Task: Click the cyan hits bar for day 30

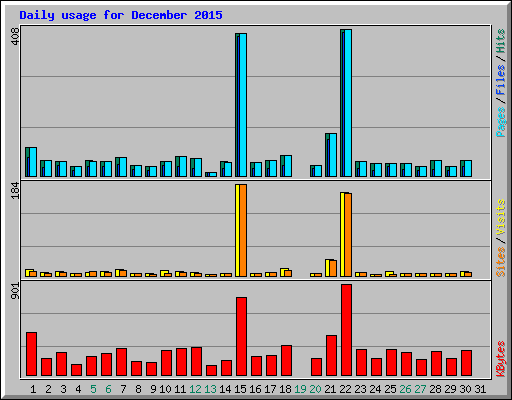Action: click(468, 169)
